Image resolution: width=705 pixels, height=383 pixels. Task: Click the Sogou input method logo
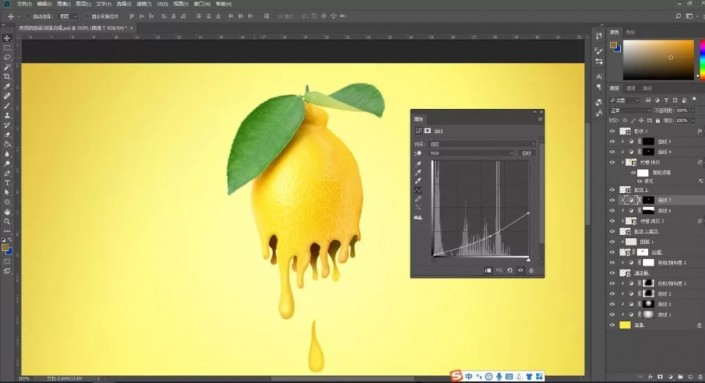pos(456,376)
